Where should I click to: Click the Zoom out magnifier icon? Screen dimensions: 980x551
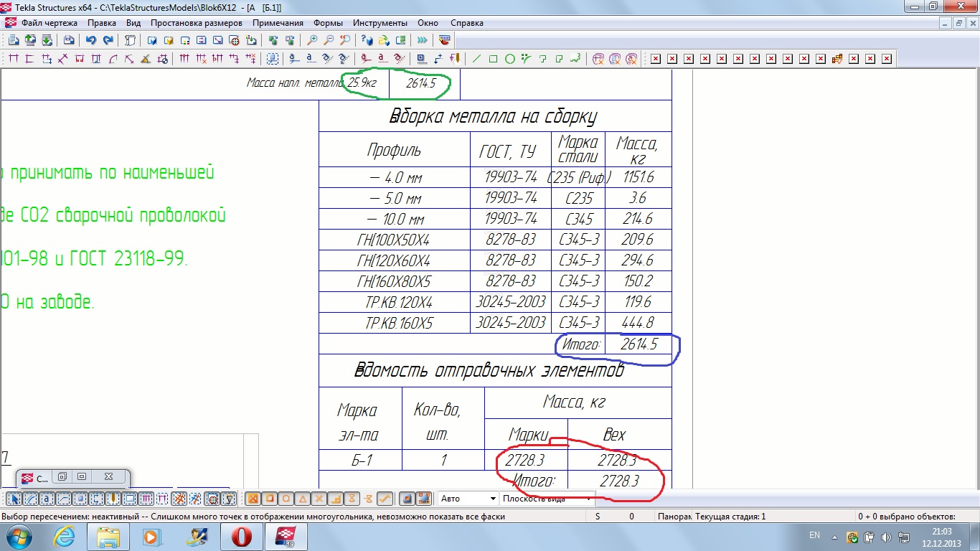pos(329,40)
